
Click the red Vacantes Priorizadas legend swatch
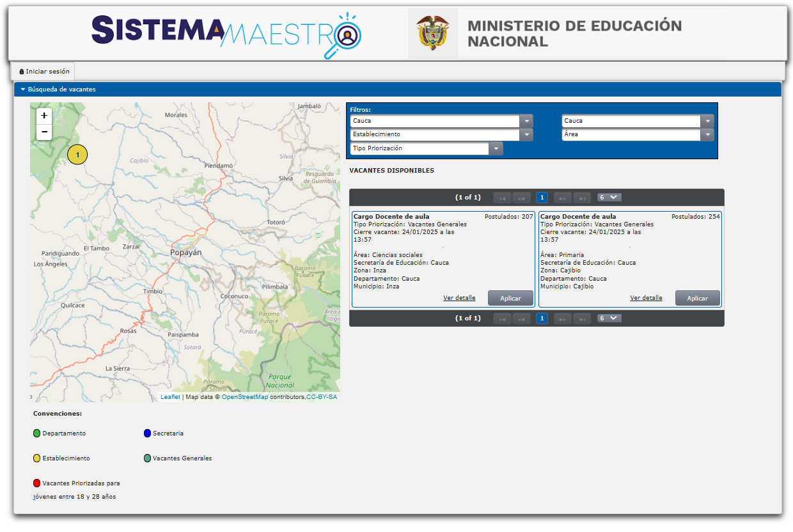(37, 483)
